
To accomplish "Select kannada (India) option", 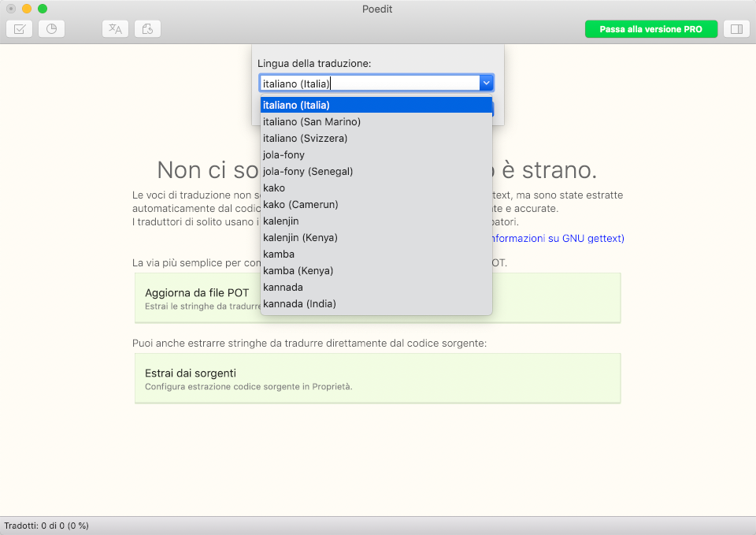I will [376, 304].
